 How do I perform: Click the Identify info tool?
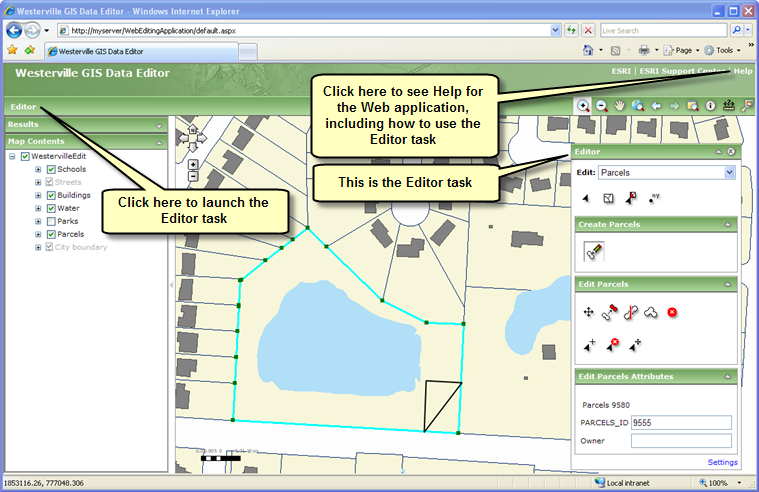(x=710, y=105)
